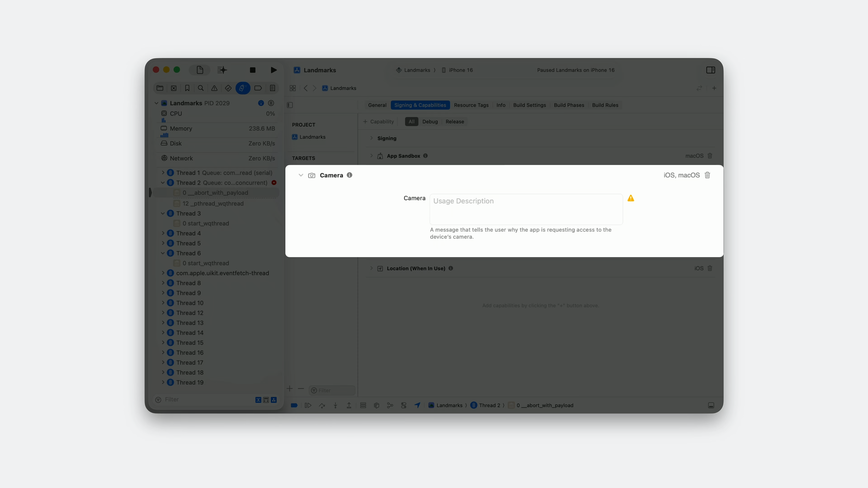The image size is (868, 488).
Task: Open the Issue navigator warning icon
Action: (214, 88)
